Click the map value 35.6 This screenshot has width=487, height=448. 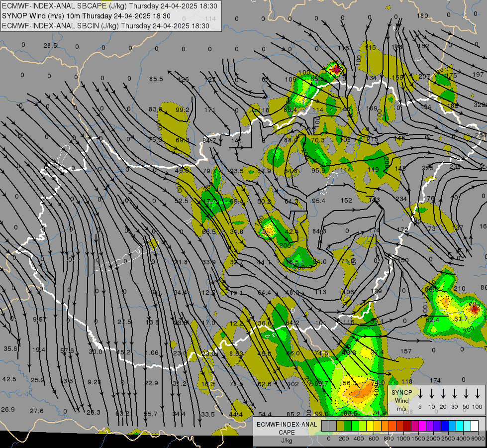tap(10, 349)
